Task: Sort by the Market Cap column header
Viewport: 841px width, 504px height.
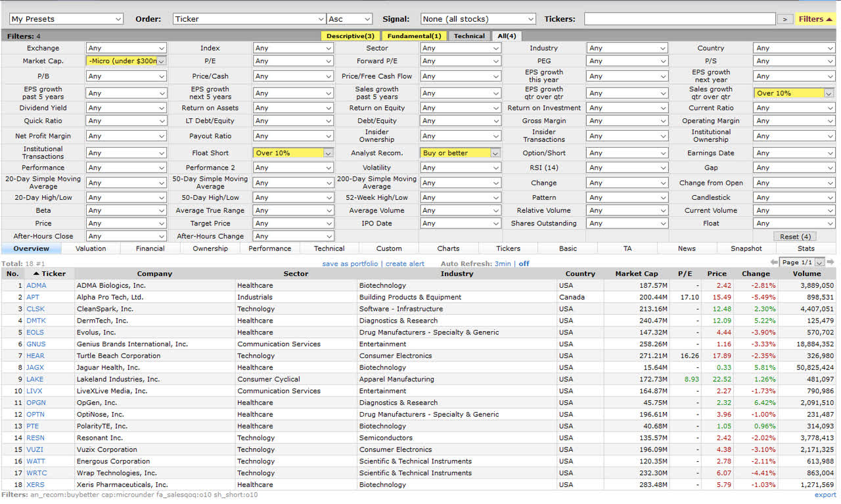Action: click(637, 273)
